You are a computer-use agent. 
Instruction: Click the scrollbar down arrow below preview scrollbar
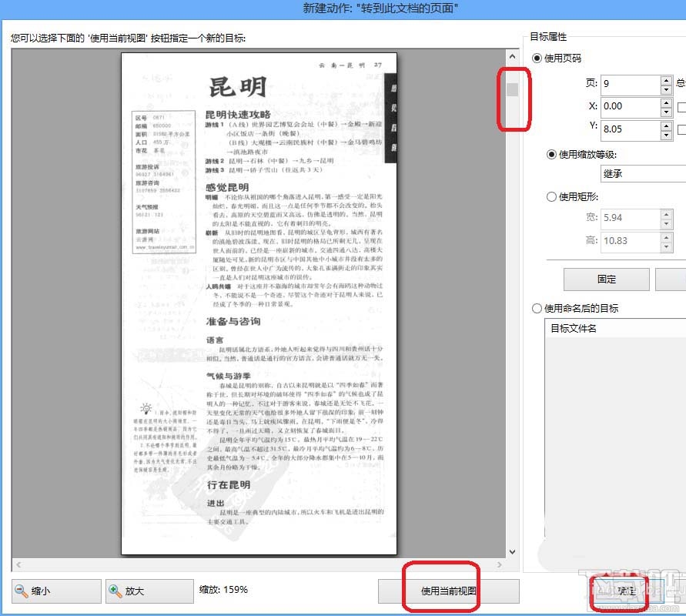(511, 551)
